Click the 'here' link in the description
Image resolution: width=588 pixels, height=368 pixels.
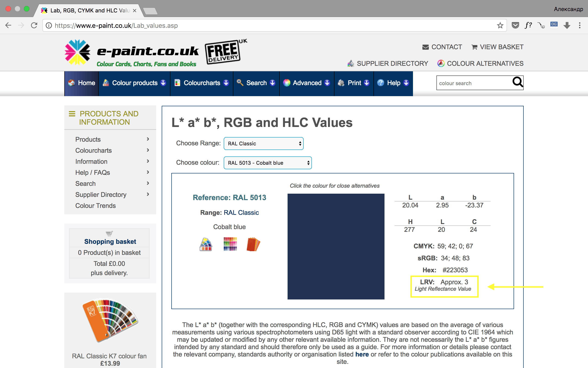(x=362, y=354)
